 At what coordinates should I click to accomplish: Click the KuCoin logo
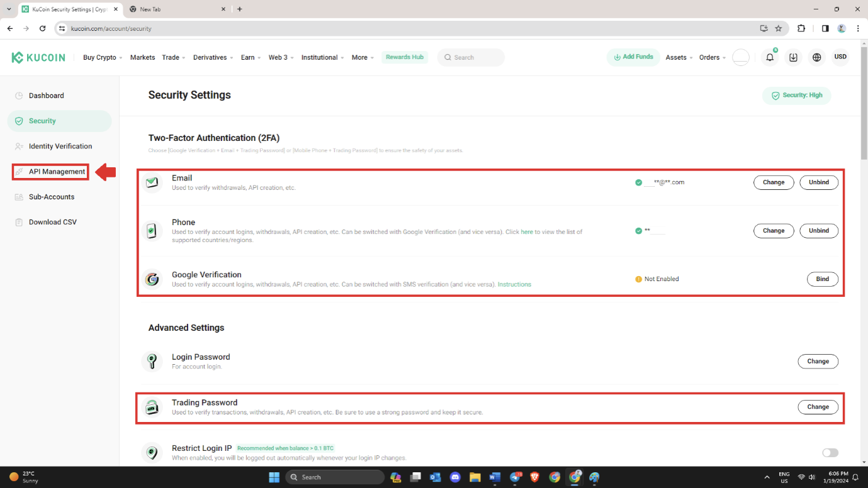point(38,57)
